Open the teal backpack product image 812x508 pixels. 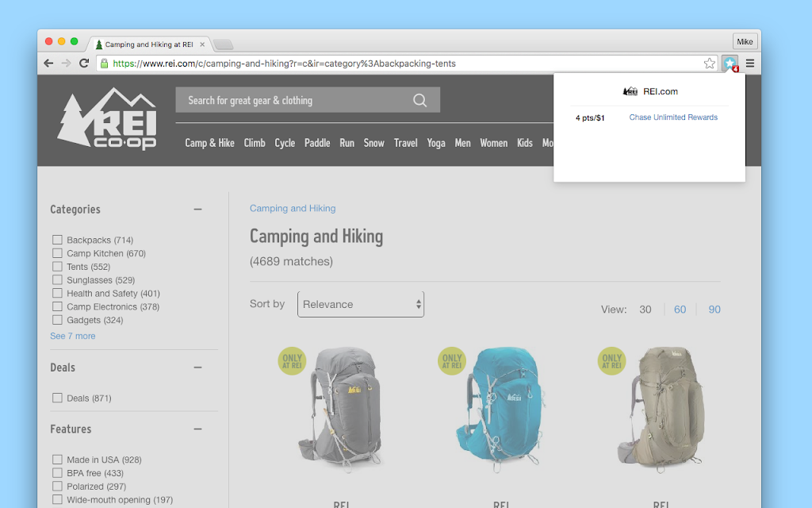pyautogui.click(x=501, y=410)
